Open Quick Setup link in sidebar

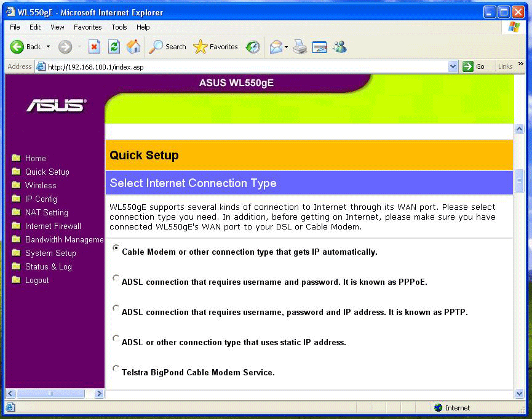(47, 172)
